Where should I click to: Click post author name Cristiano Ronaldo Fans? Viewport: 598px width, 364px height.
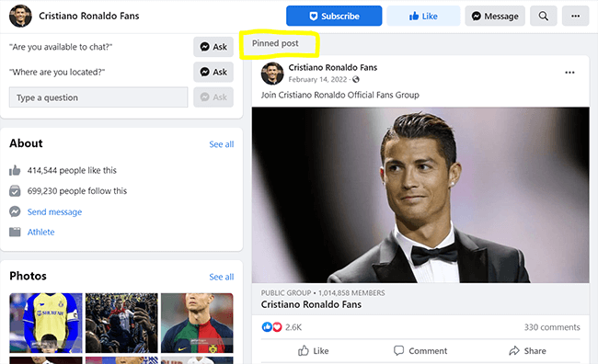(332, 67)
